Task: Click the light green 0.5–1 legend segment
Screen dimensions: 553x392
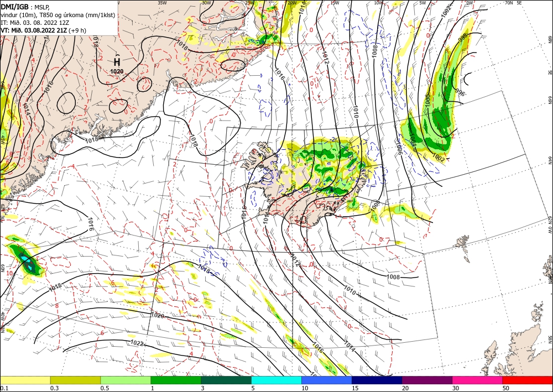Action: click(x=126, y=380)
